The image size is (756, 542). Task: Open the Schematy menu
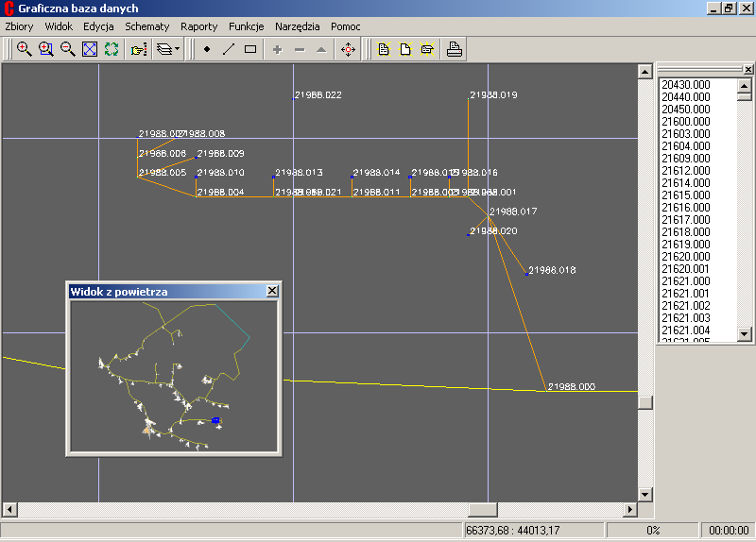(147, 26)
